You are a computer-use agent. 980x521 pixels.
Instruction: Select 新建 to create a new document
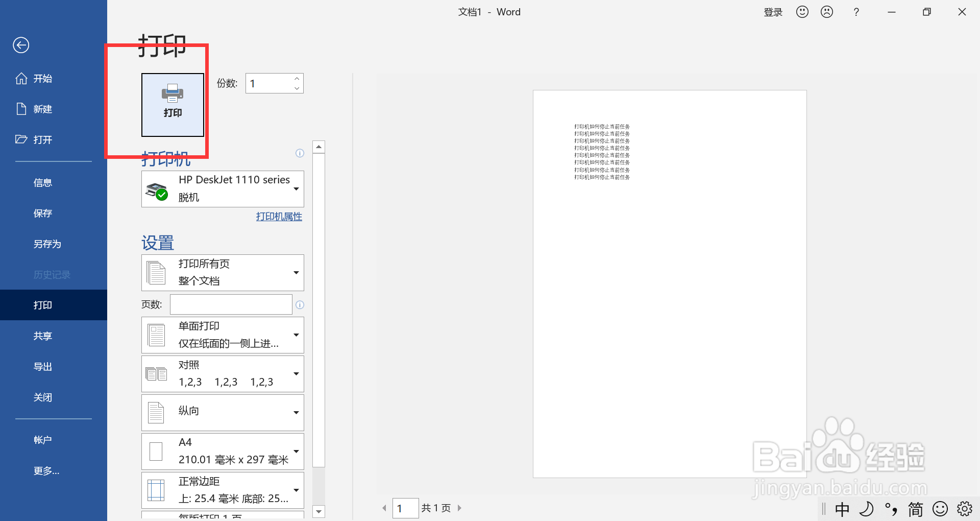pyautogui.click(x=54, y=109)
